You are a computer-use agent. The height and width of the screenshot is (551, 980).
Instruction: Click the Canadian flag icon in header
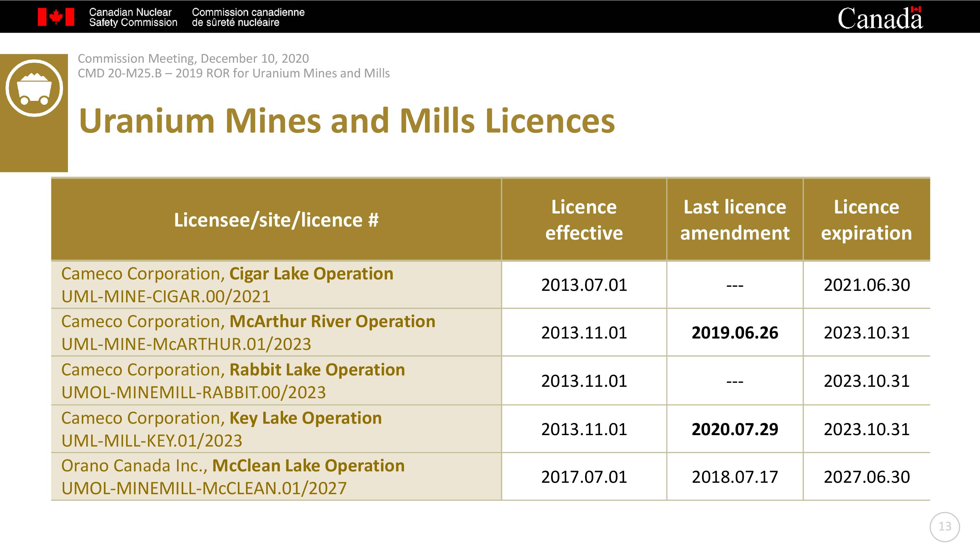coord(56,17)
